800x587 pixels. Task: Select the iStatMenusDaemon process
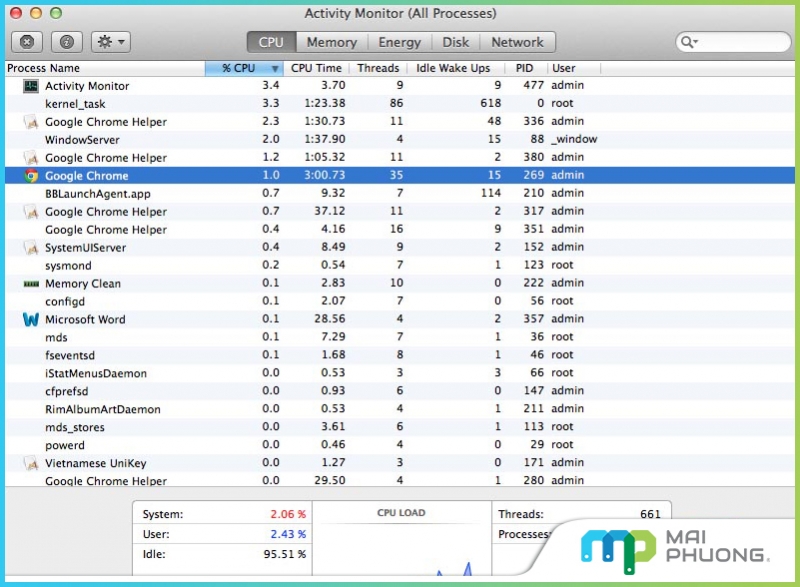click(x=400, y=373)
